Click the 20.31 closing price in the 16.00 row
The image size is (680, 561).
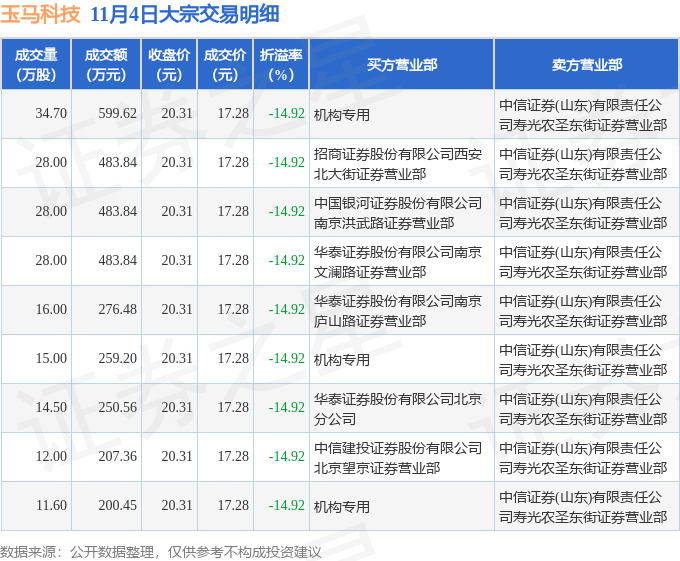(x=177, y=310)
